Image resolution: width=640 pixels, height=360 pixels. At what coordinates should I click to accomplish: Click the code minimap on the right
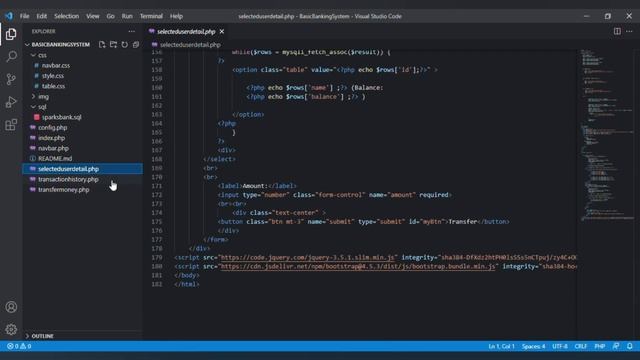(x=607, y=135)
